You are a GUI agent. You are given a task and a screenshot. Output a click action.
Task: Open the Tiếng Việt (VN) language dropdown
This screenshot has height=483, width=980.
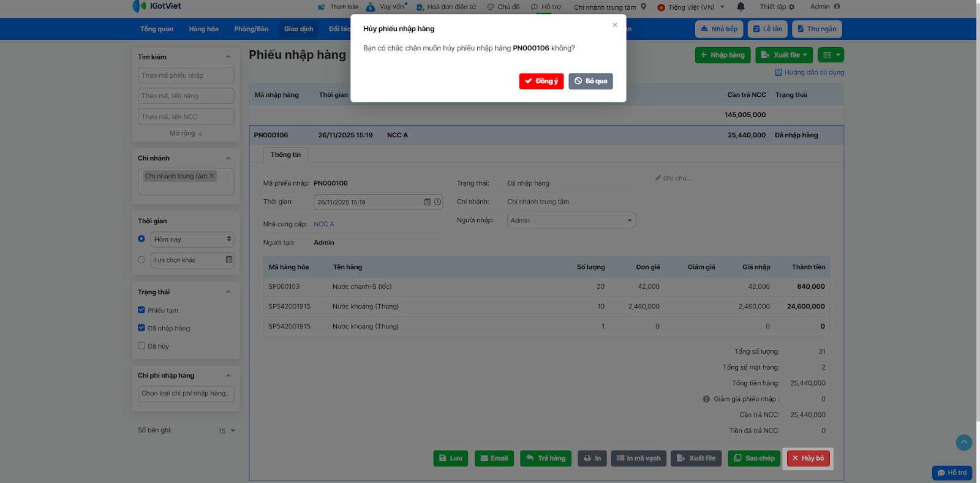click(x=691, y=7)
